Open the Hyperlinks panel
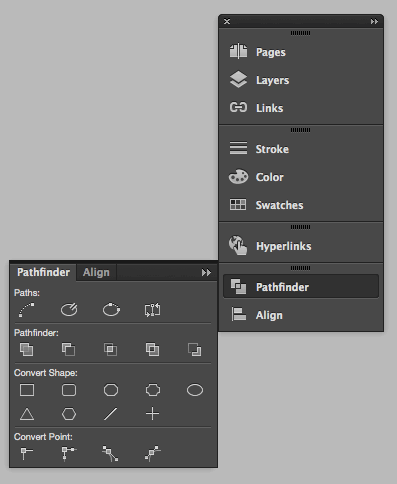Viewport: 397px width, 484px height. click(301, 246)
